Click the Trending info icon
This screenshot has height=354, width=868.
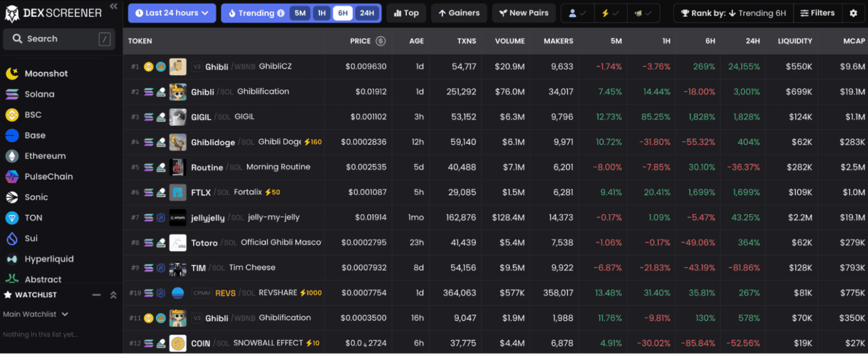(x=281, y=13)
